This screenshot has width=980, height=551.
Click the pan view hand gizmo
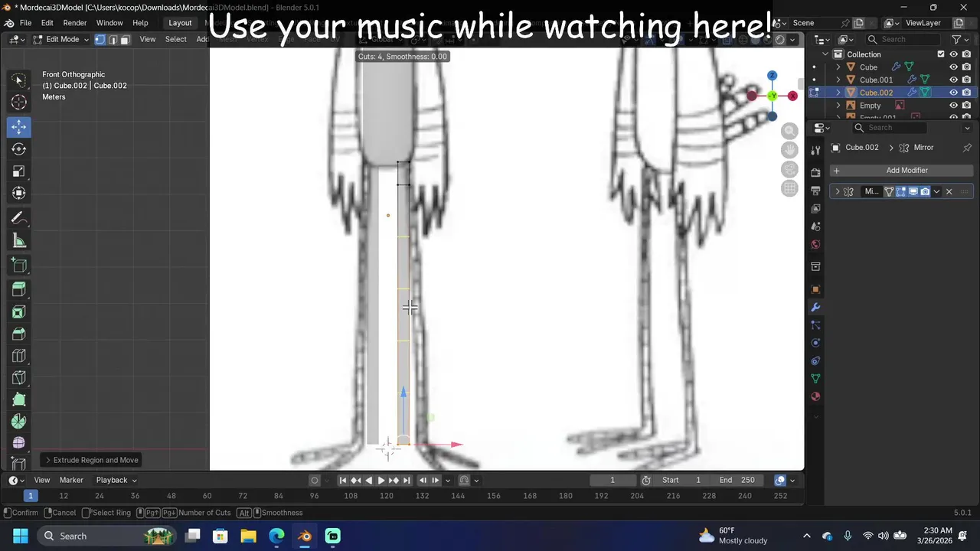pyautogui.click(x=789, y=150)
